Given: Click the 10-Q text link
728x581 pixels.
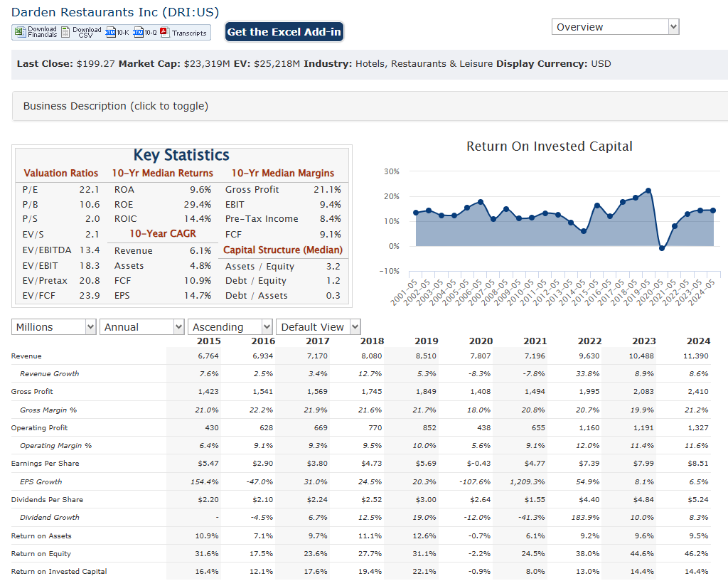Looking at the screenshot, I should click(151, 33).
